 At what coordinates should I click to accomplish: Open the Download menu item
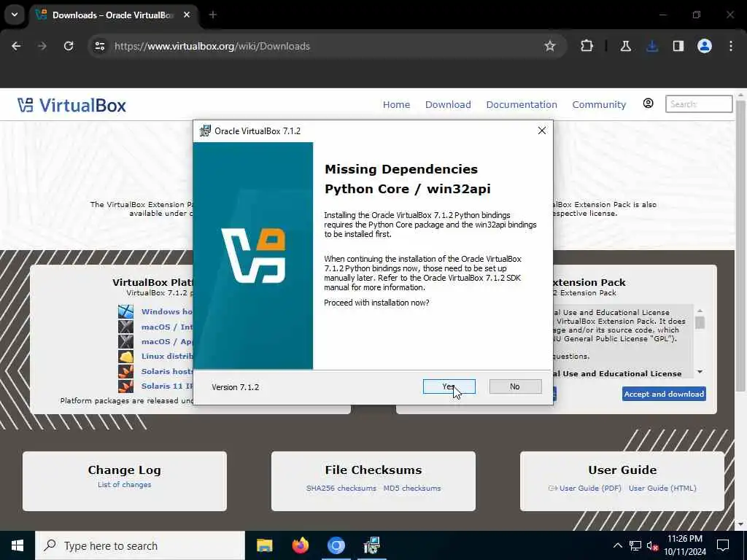pyautogui.click(x=448, y=105)
